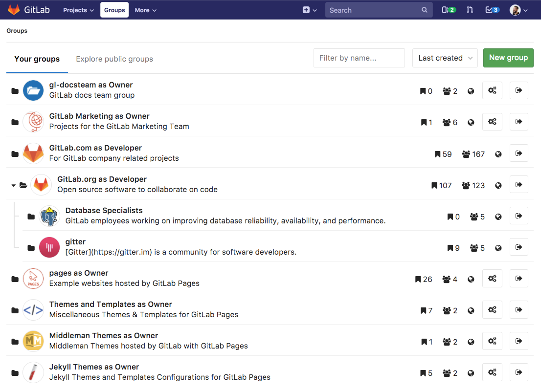Open the Last created sort dropdown
Screen dimensions: 541x392
[445, 58]
